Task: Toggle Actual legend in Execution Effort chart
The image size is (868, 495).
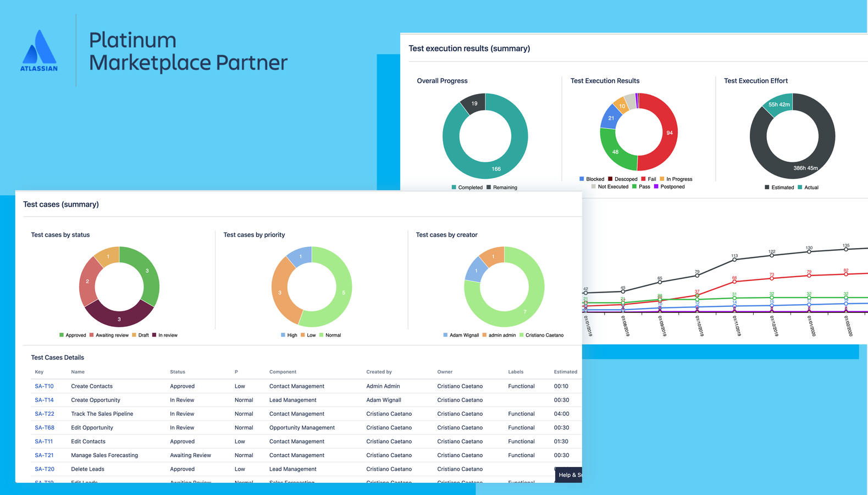Action: (x=808, y=188)
